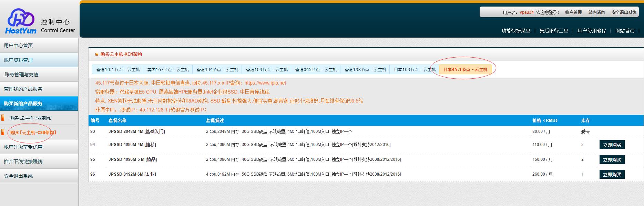Open 售后服务工单

click(554, 31)
